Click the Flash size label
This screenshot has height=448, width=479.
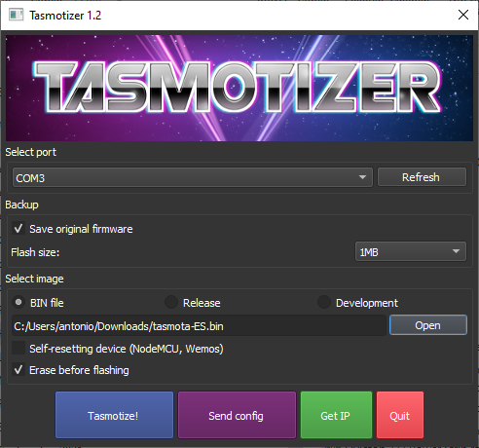point(35,252)
